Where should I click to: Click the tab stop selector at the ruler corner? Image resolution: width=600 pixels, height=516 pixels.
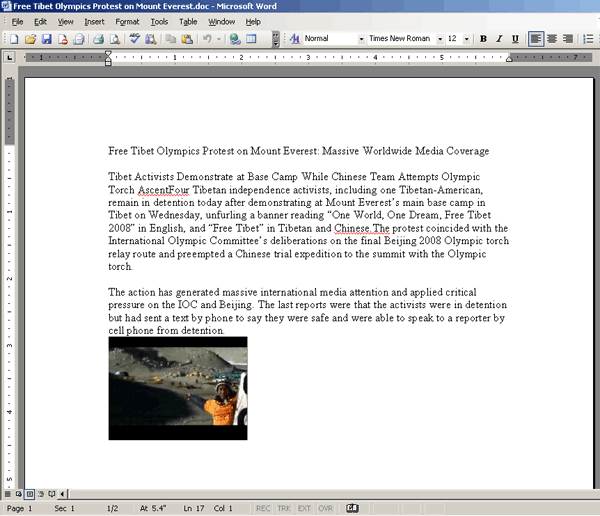(x=9, y=57)
